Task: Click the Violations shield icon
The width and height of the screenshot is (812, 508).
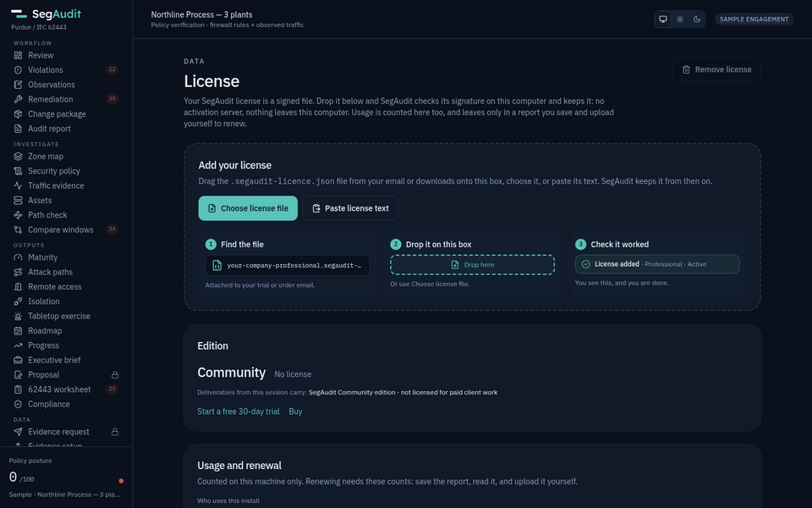Action: (x=18, y=70)
